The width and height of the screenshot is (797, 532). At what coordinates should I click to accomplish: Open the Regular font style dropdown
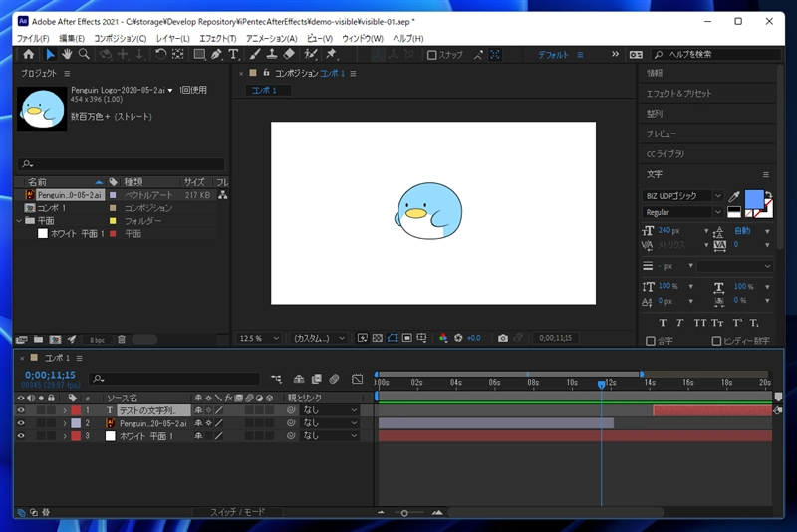[682, 212]
